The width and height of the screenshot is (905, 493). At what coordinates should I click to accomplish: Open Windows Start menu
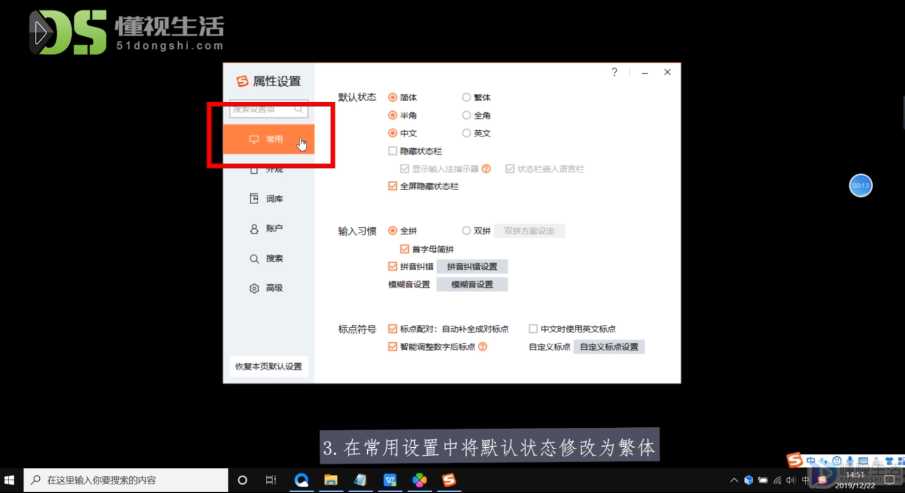tap(9, 480)
